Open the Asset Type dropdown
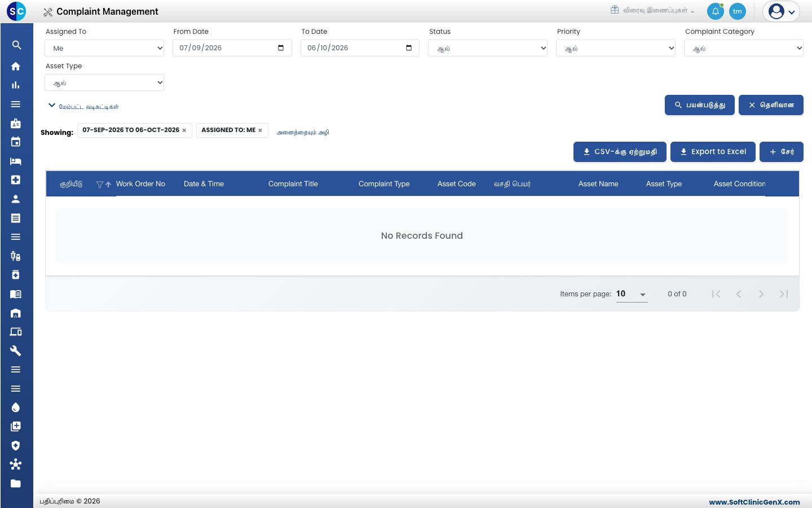Image resolution: width=812 pixels, height=508 pixels. pyautogui.click(x=104, y=82)
